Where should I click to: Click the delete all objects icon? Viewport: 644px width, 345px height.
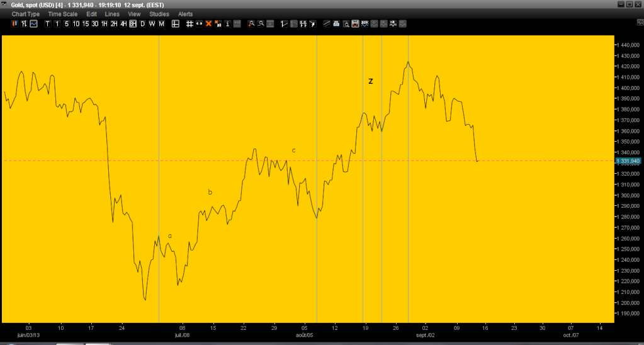tap(218, 24)
